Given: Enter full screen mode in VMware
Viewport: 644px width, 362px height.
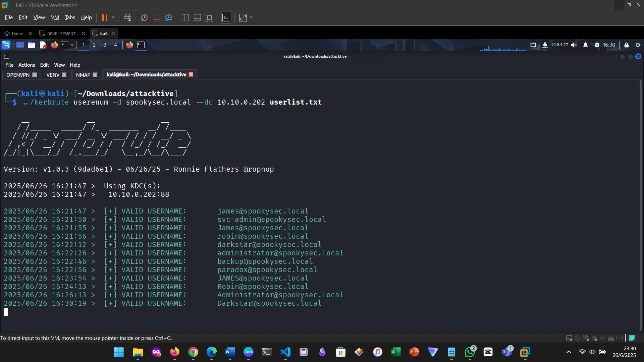Looking at the screenshot, I should (x=210, y=17).
